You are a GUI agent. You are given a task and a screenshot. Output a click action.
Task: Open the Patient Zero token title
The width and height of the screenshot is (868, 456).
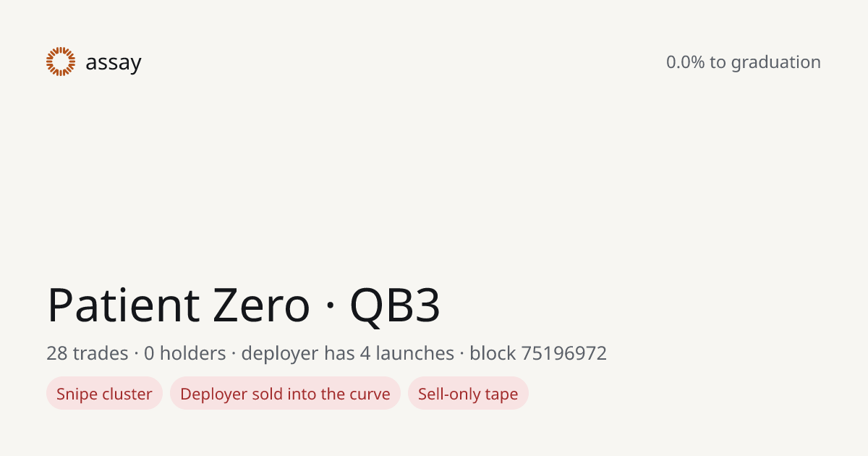click(x=179, y=305)
